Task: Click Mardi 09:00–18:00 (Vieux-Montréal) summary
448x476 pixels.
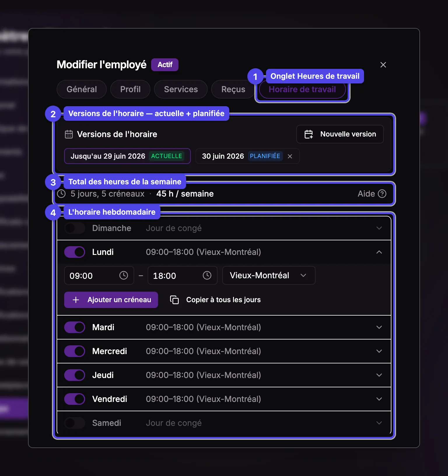Action: [x=203, y=327]
